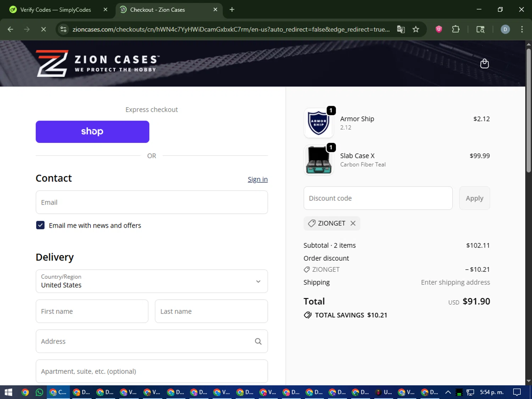Click the Carbon Fiber Teal variant text
Viewport: 532px width, 399px height.
(363, 165)
